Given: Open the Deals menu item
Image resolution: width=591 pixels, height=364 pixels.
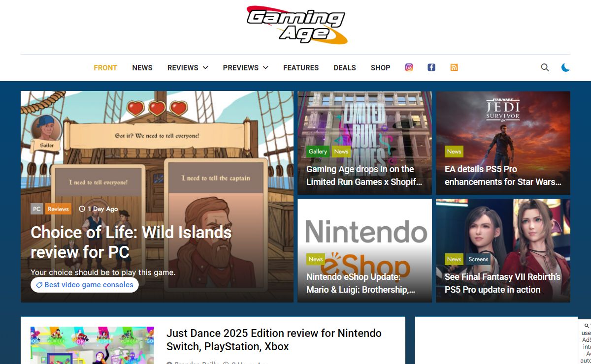Looking at the screenshot, I should tap(345, 67).
